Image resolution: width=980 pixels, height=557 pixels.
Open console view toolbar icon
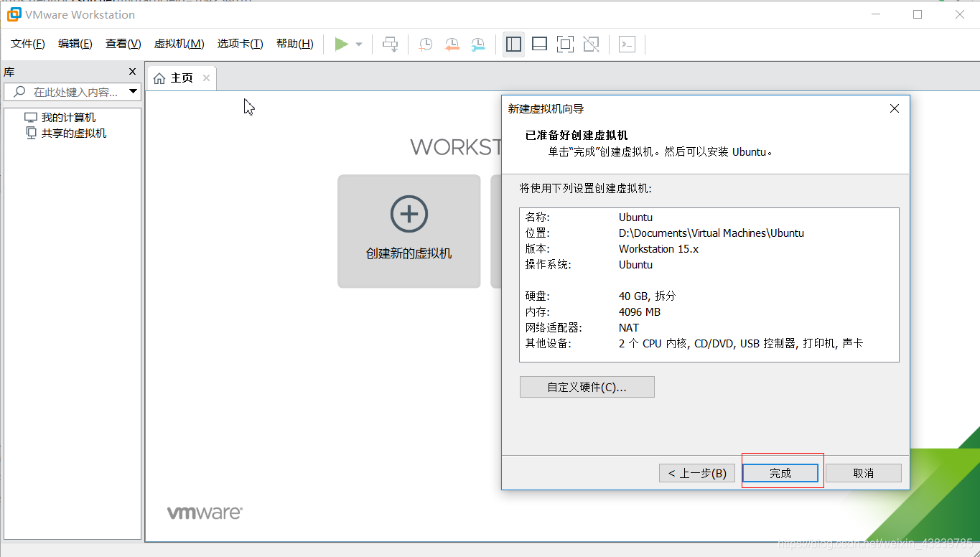click(x=627, y=45)
